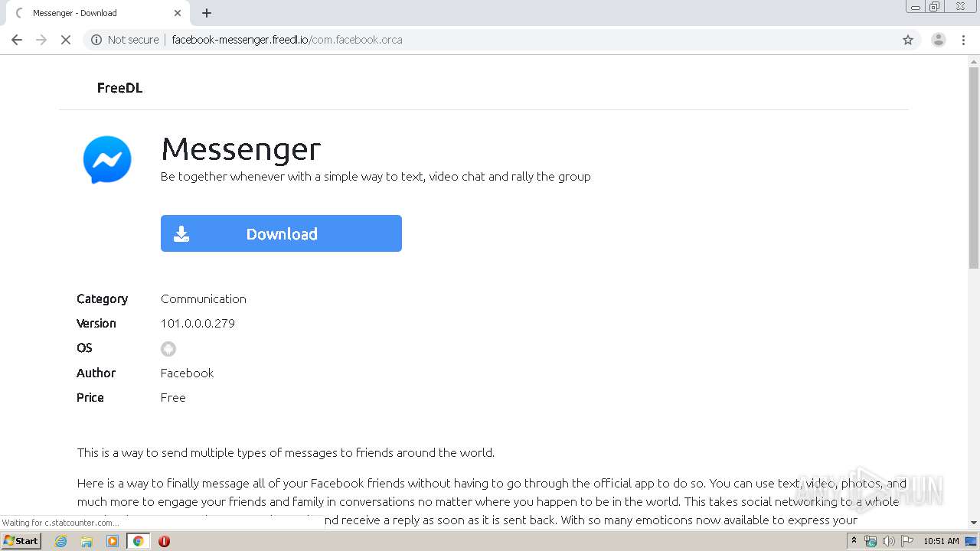The height and width of the screenshot is (551, 980).
Task: Open the Windows Start button
Action: point(21,541)
